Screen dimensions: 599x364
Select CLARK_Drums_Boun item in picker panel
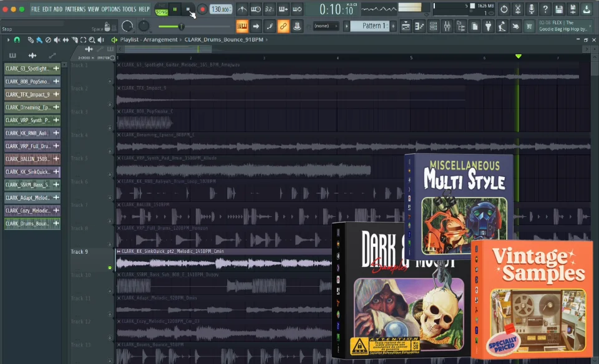(32, 224)
